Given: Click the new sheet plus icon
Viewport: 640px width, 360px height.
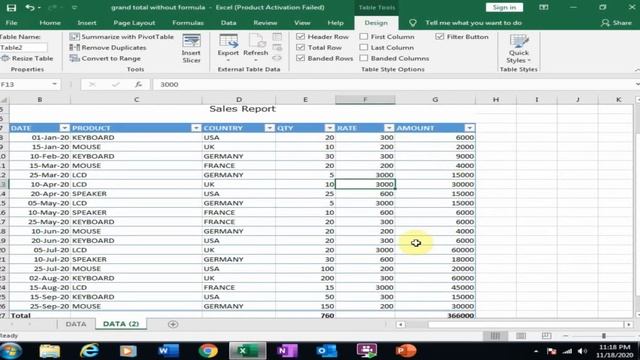Looking at the screenshot, I should click(x=173, y=324).
